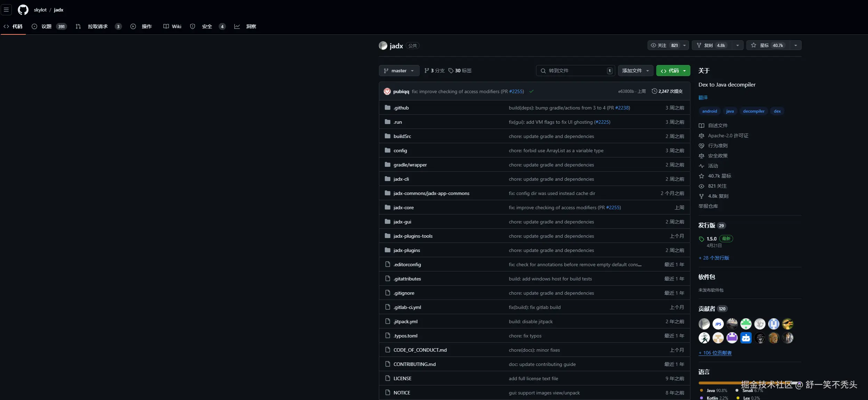The width and height of the screenshot is (868, 400).
Task: Click the GitHub octocat logo
Action: (23, 10)
